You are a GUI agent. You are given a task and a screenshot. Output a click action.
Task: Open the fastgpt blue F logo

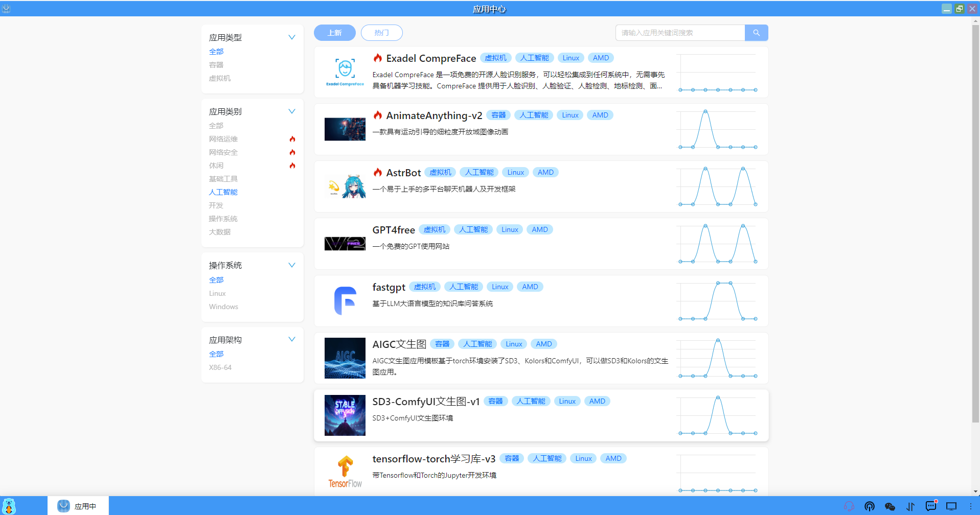coord(345,301)
